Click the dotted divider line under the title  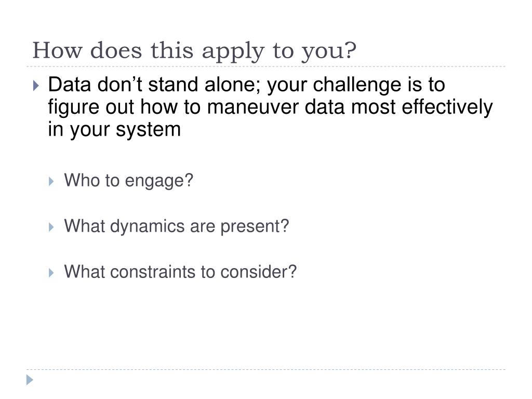(x=266, y=66)
